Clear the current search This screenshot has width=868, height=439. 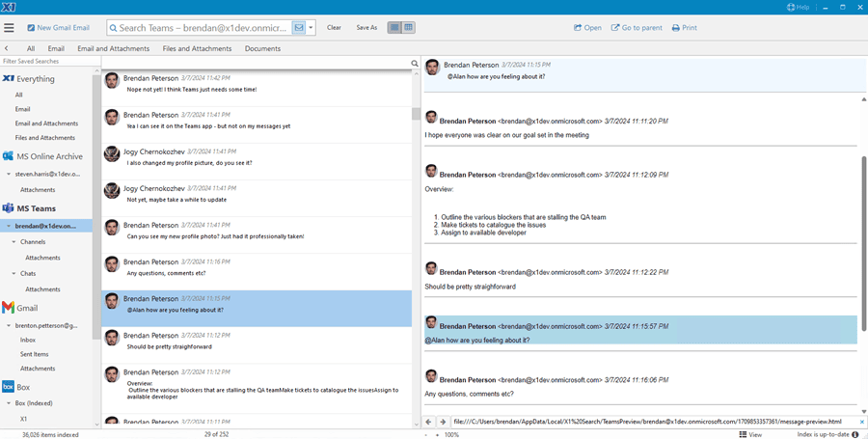click(334, 28)
